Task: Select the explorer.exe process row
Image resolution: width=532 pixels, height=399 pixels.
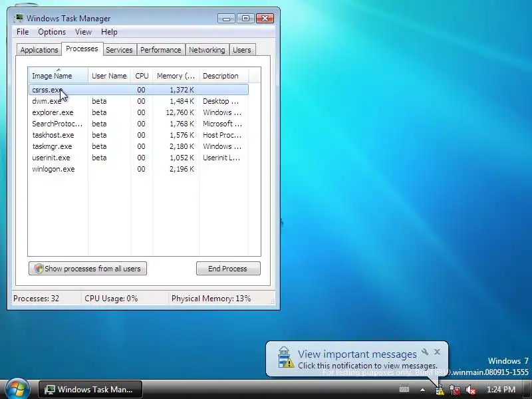Action: [x=138, y=112]
